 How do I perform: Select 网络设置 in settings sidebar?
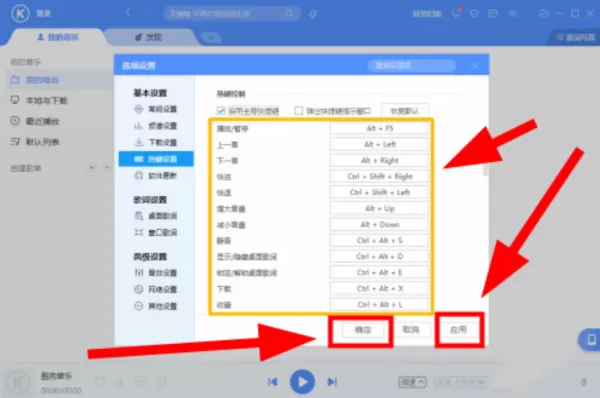(x=156, y=289)
